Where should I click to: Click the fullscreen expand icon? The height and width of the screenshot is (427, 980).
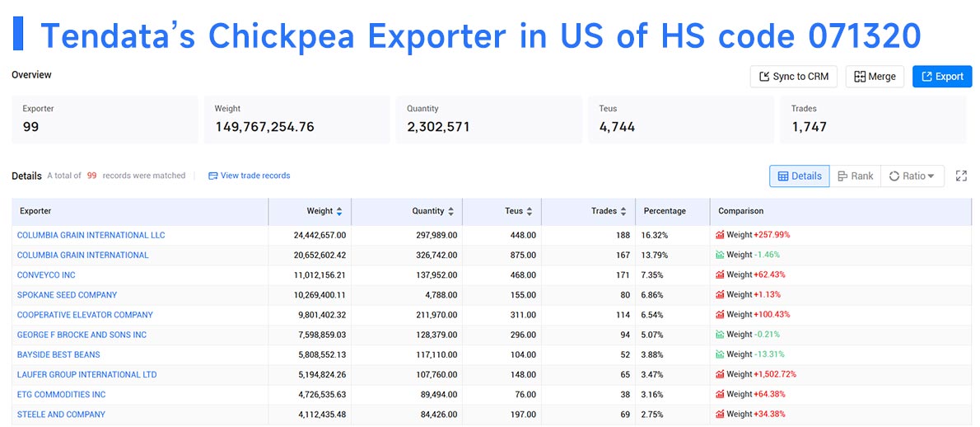tap(961, 176)
